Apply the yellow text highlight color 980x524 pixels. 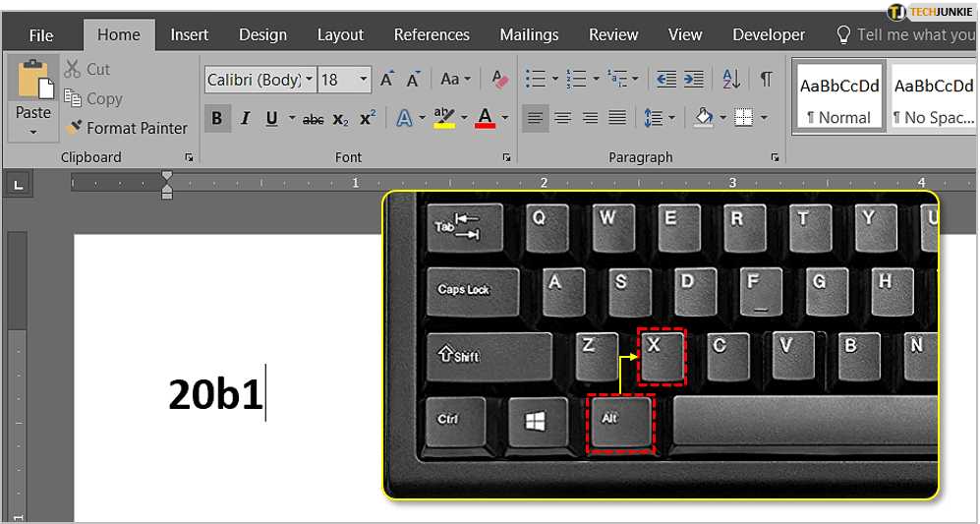pyautogui.click(x=444, y=119)
